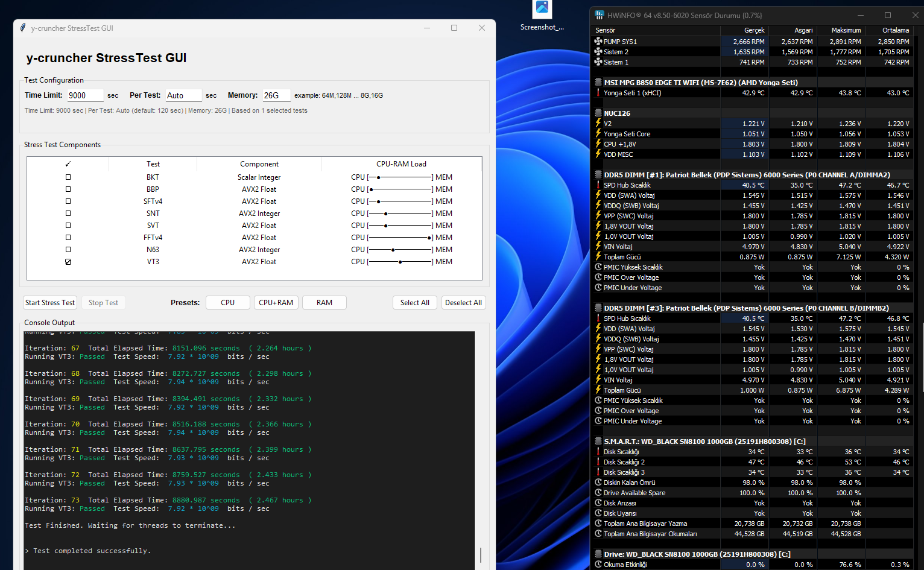Uncheck the VT3 test checkbox
The height and width of the screenshot is (570, 924).
[x=68, y=262]
